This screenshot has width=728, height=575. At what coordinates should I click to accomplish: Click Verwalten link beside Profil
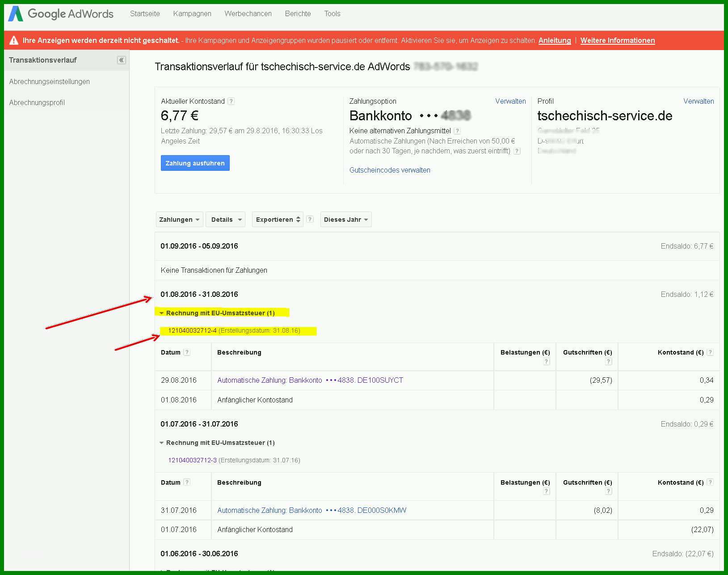699,101
